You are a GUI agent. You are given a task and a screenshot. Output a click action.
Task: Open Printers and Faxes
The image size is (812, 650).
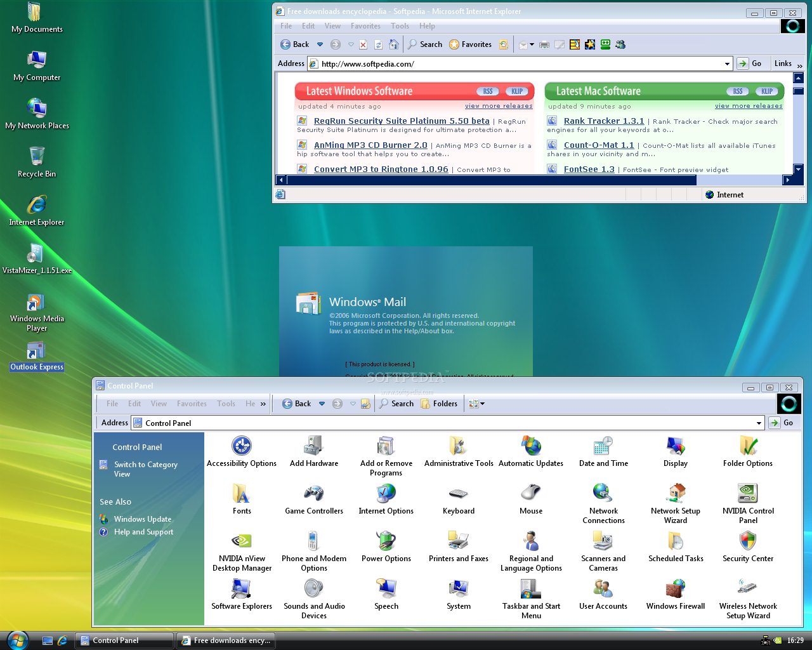point(459,547)
